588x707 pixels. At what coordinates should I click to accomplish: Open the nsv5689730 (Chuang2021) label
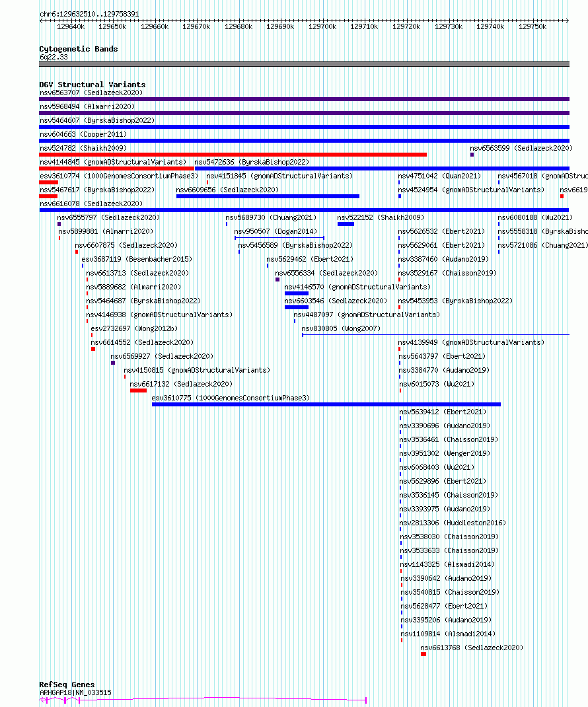click(271, 217)
